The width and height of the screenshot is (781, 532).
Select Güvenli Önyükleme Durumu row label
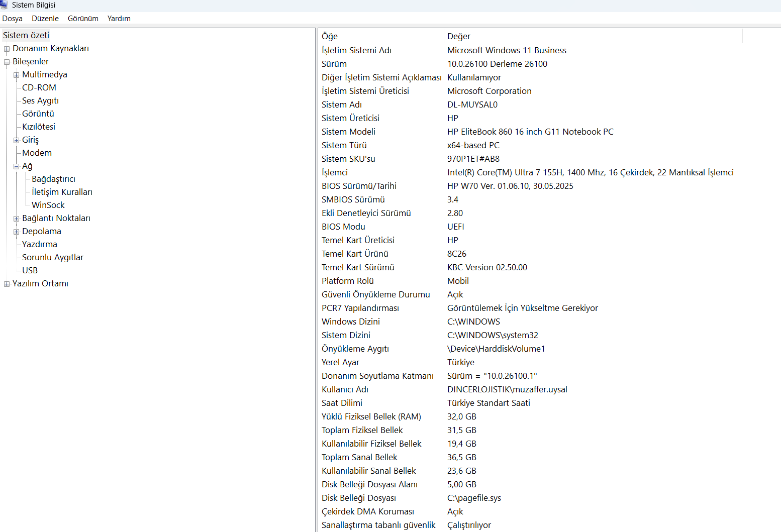tap(376, 294)
